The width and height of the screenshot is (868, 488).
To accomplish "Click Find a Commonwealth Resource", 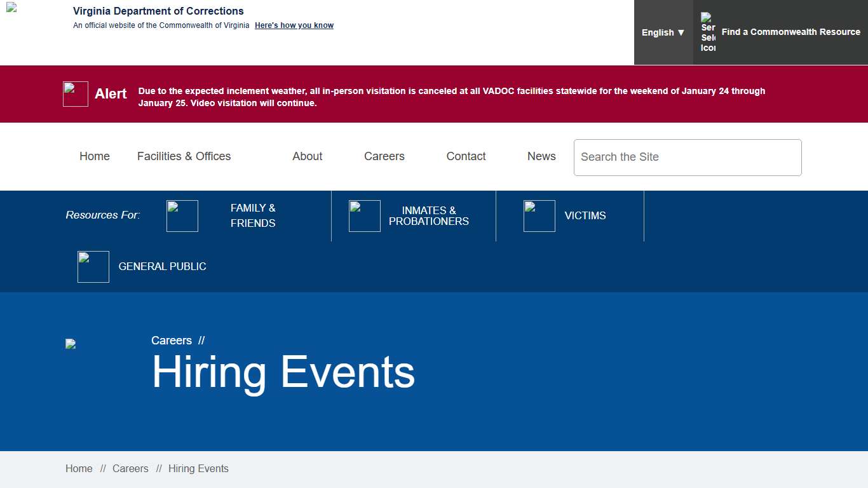I will (x=790, y=32).
